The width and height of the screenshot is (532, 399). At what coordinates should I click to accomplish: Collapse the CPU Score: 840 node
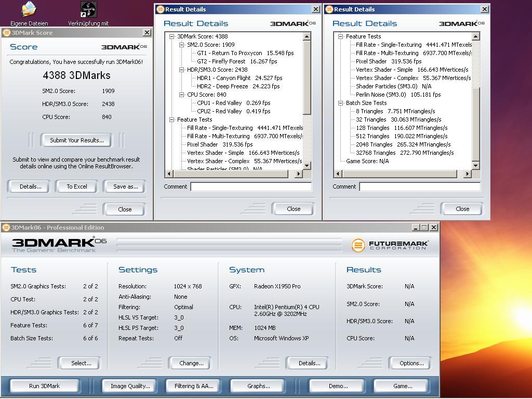(181, 95)
